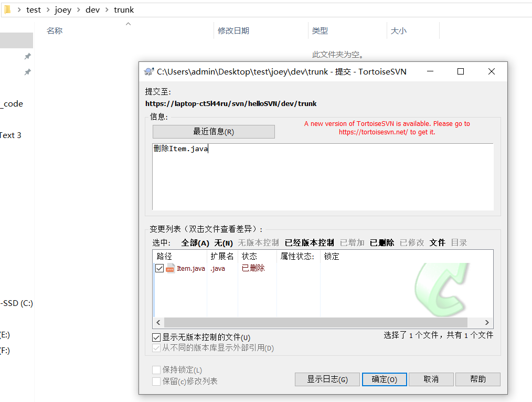Enable the 保留修改列表 checkbox
This screenshot has width=532, height=402.
pyautogui.click(x=156, y=382)
